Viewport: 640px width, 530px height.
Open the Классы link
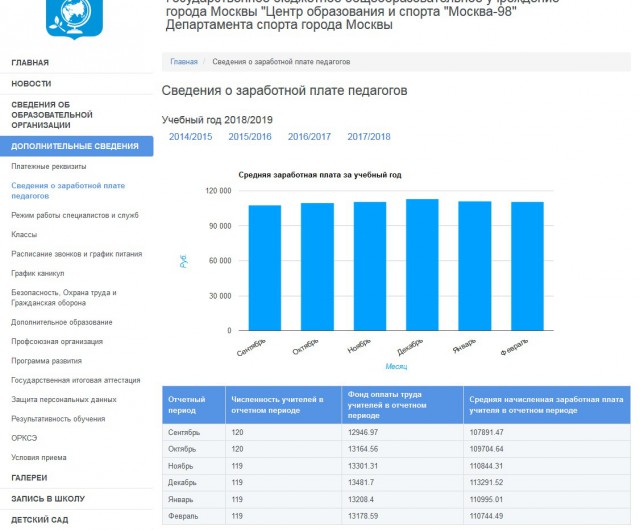pos(24,234)
